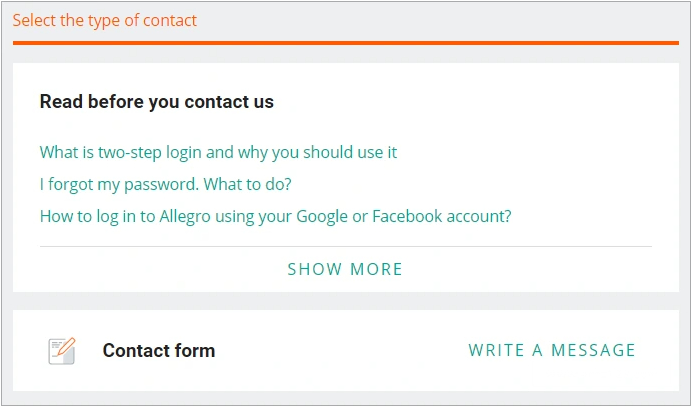
Task: Click the orange bar under the header
Action: tap(345, 43)
